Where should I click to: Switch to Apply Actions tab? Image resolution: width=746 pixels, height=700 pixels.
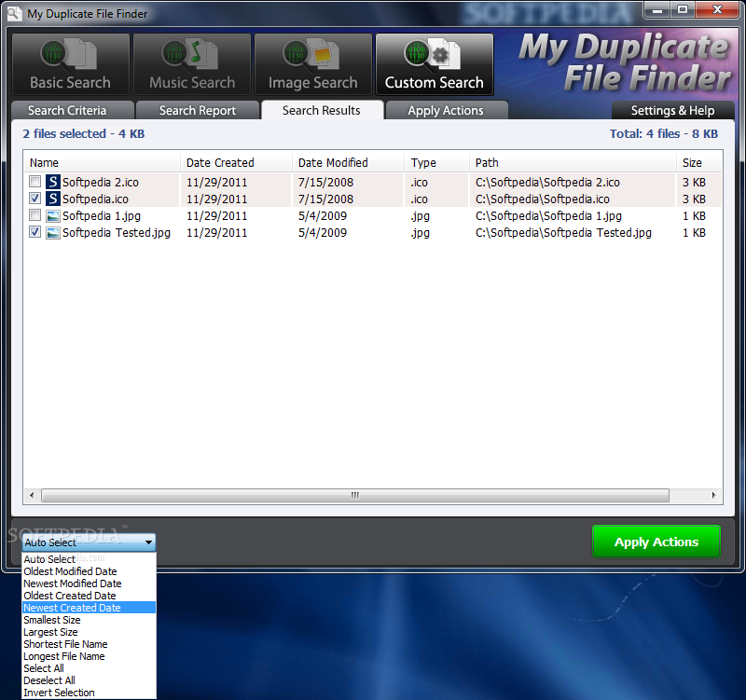447,110
